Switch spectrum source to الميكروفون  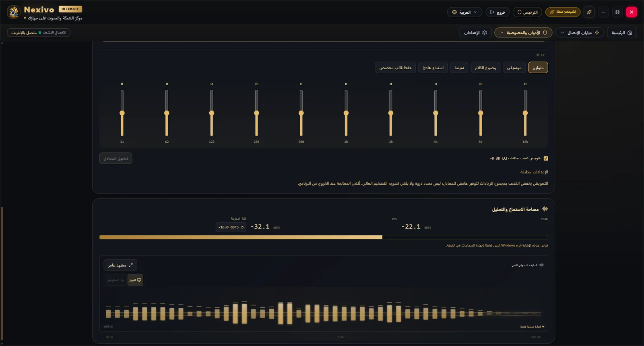click(x=116, y=280)
